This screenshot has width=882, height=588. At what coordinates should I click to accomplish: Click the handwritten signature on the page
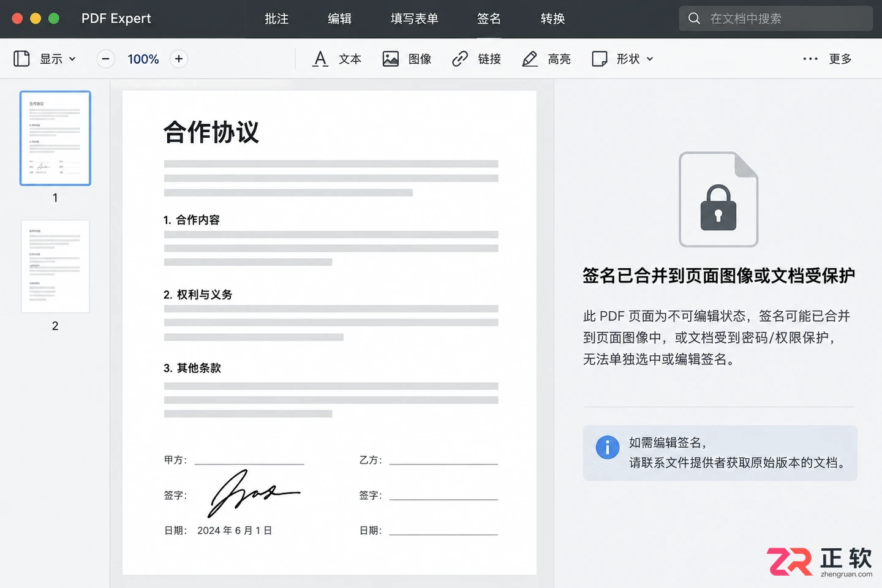point(253,493)
